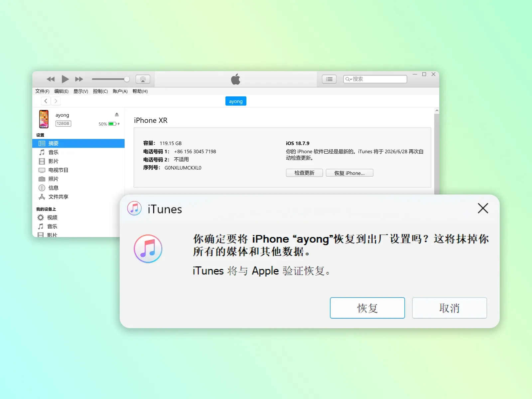
Task: Confirm restore with 恢复 button
Action: 367,308
